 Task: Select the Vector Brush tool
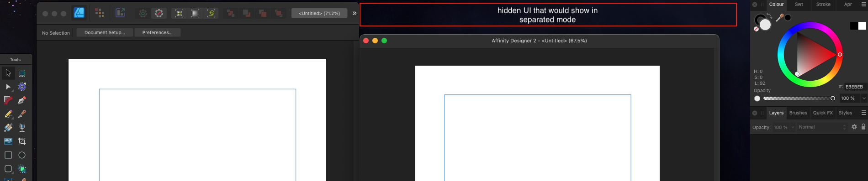point(22,114)
